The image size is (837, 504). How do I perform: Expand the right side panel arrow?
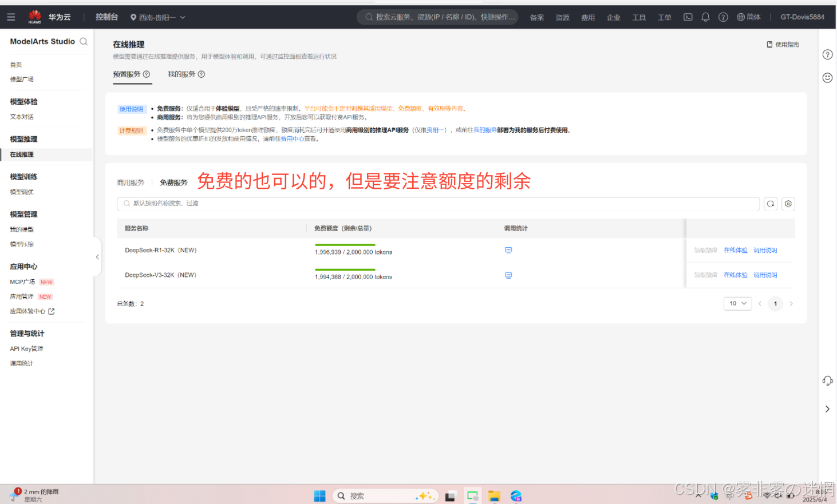[827, 409]
